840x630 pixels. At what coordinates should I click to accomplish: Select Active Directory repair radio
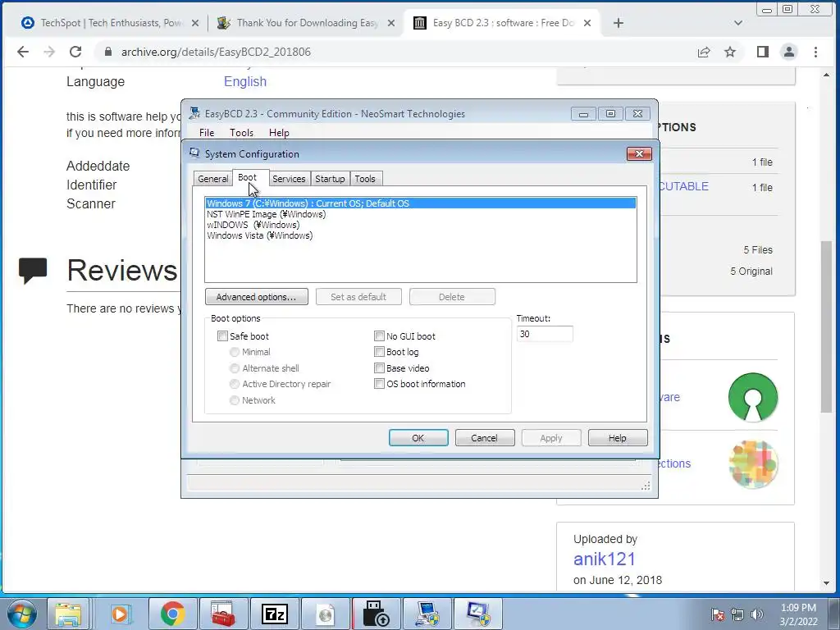pyautogui.click(x=234, y=384)
